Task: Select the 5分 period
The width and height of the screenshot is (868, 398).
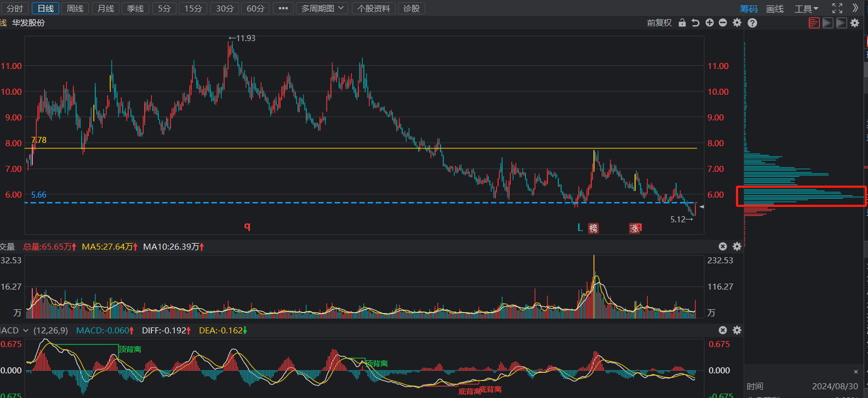Action: click(164, 9)
